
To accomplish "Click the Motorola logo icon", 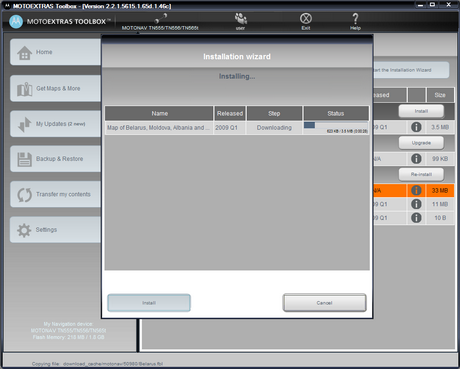I will point(16,22).
